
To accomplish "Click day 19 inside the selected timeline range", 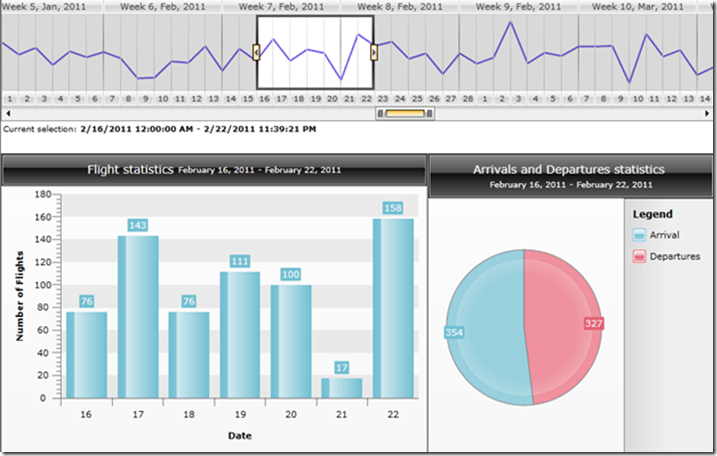I will (316, 98).
